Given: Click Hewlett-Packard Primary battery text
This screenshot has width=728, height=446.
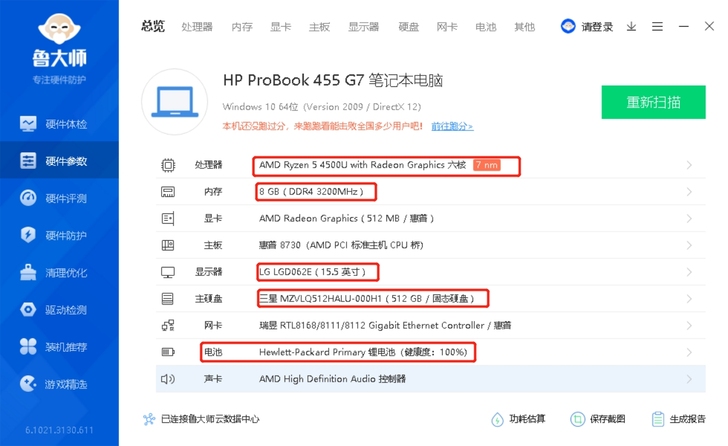Looking at the screenshot, I should pyautogui.click(x=363, y=352).
